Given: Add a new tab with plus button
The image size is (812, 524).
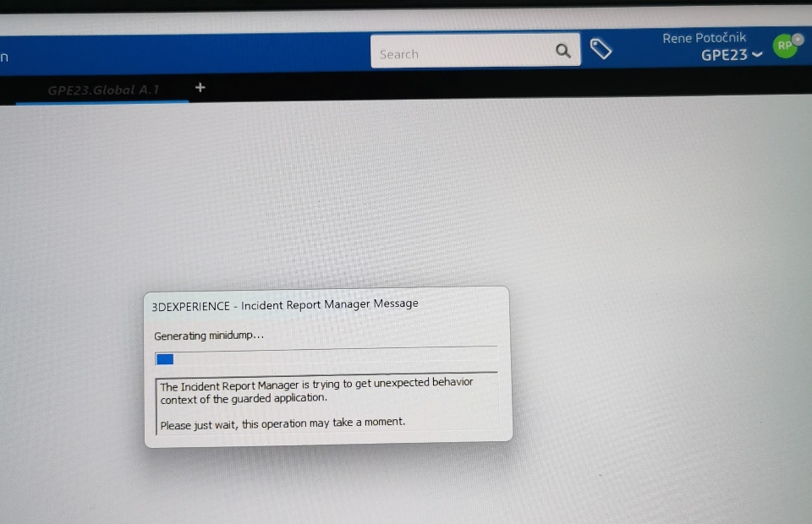Looking at the screenshot, I should 200,87.
